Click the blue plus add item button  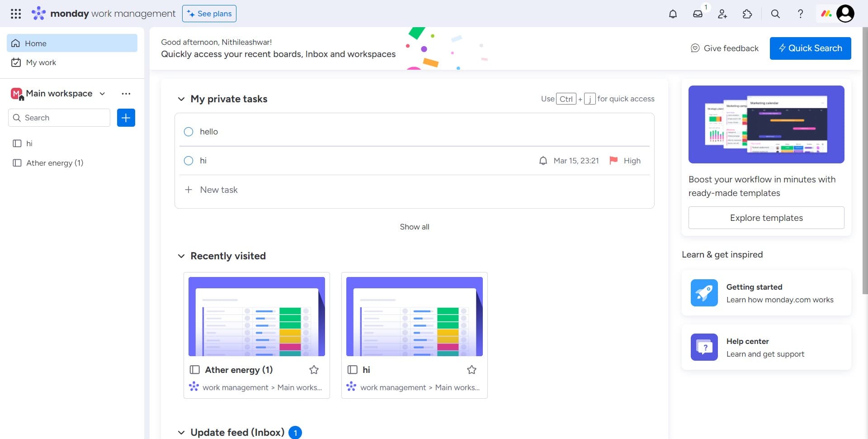(x=126, y=118)
